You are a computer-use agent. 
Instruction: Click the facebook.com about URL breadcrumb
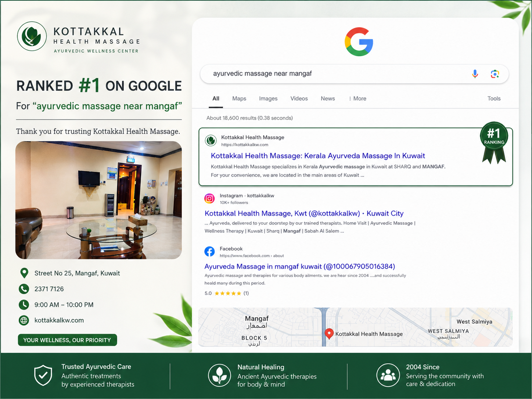coord(252,256)
